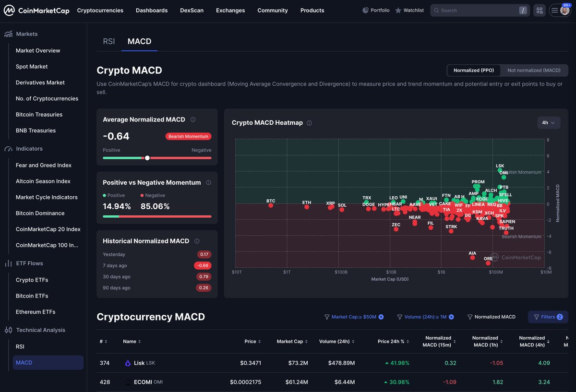Open Ethereum ETFs sidebar link
Image resolution: width=576 pixels, height=392 pixels.
(36, 312)
